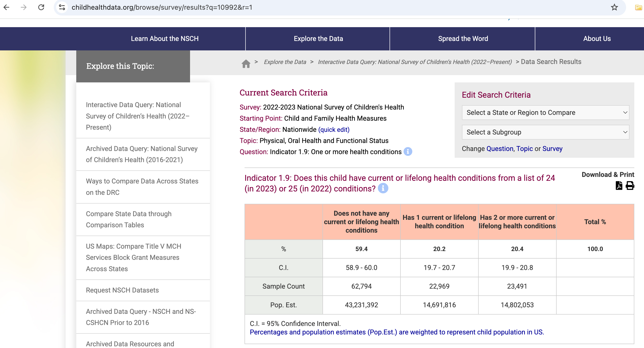Click table cell value 20.2

pyautogui.click(x=439, y=249)
